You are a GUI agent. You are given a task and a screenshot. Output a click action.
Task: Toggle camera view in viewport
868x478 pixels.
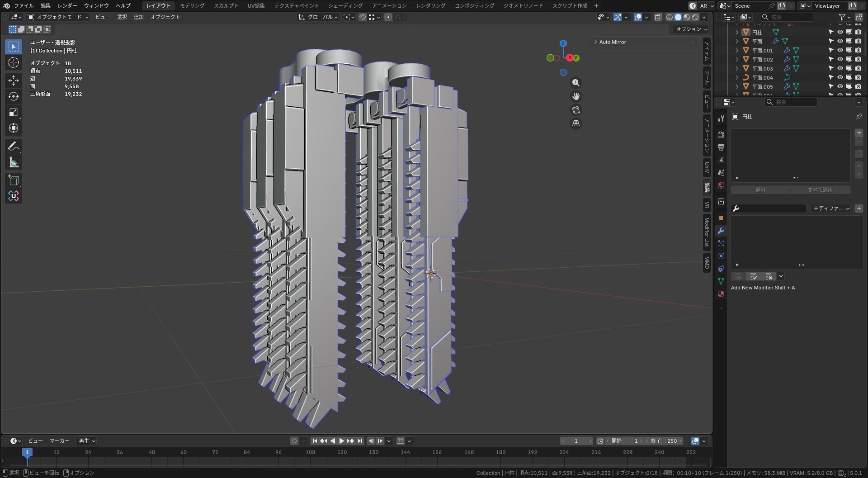point(576,110)
